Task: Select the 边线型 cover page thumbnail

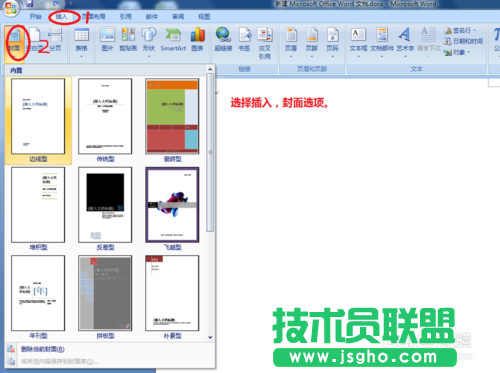Action: coord(38,116)
